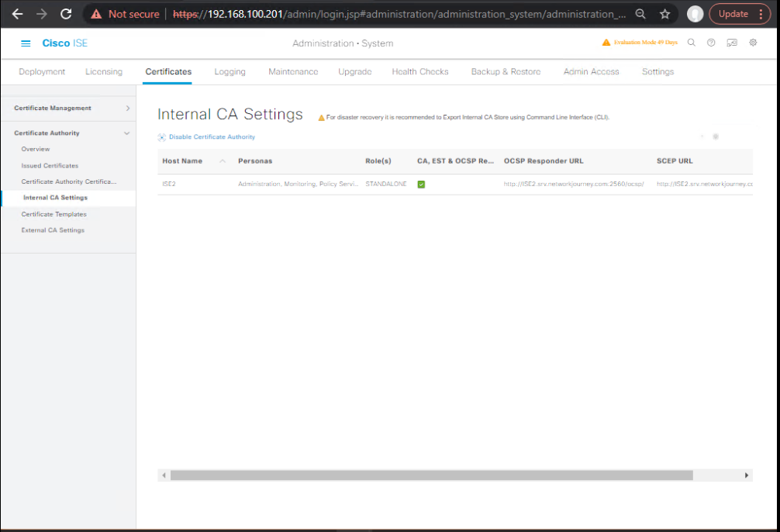Open the browser three-dot menu
Screen dimensions: 780x532
click(x=761, y=14)
